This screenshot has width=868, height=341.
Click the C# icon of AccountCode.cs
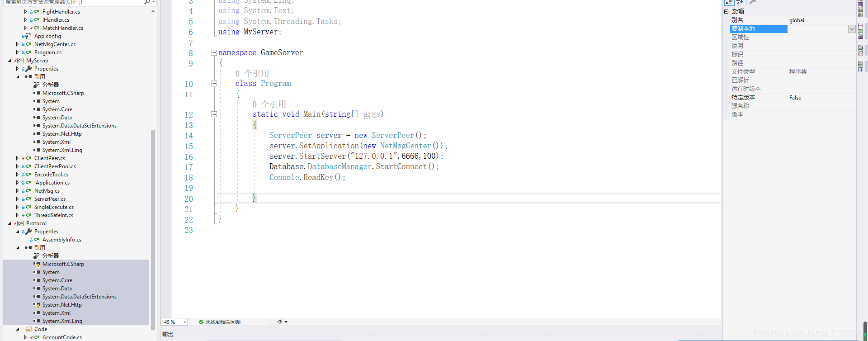[37, 337]
